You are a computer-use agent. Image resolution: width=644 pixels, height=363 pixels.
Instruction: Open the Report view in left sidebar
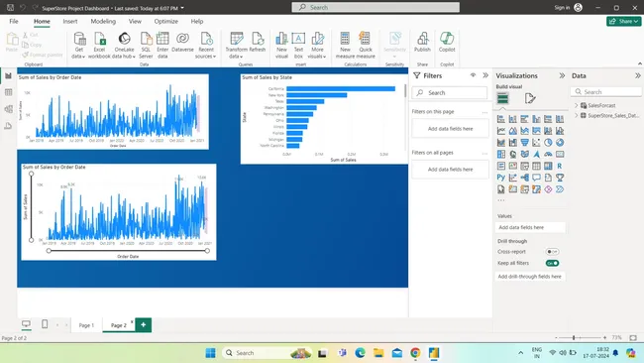point(8,76)
